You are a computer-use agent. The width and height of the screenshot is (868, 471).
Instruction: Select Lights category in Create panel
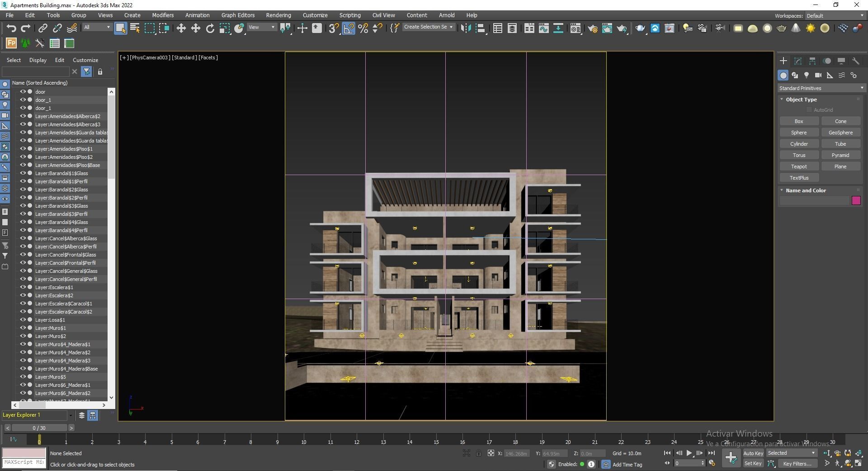(x=807, y=75)
